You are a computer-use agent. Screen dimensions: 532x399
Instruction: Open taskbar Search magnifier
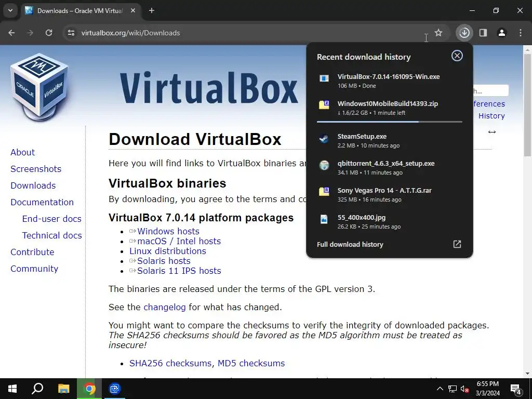point(37,389)
